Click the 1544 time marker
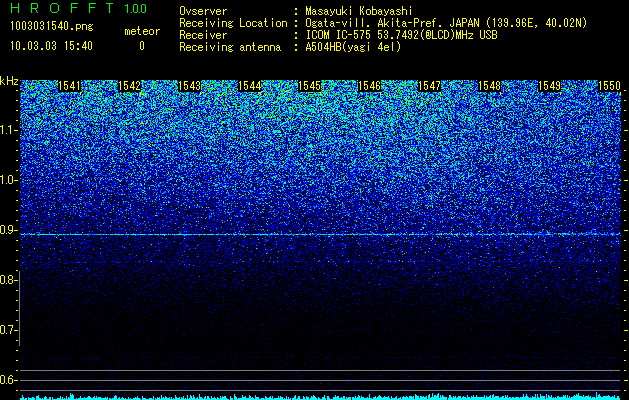The image size is (629, 400). [250, 86]
